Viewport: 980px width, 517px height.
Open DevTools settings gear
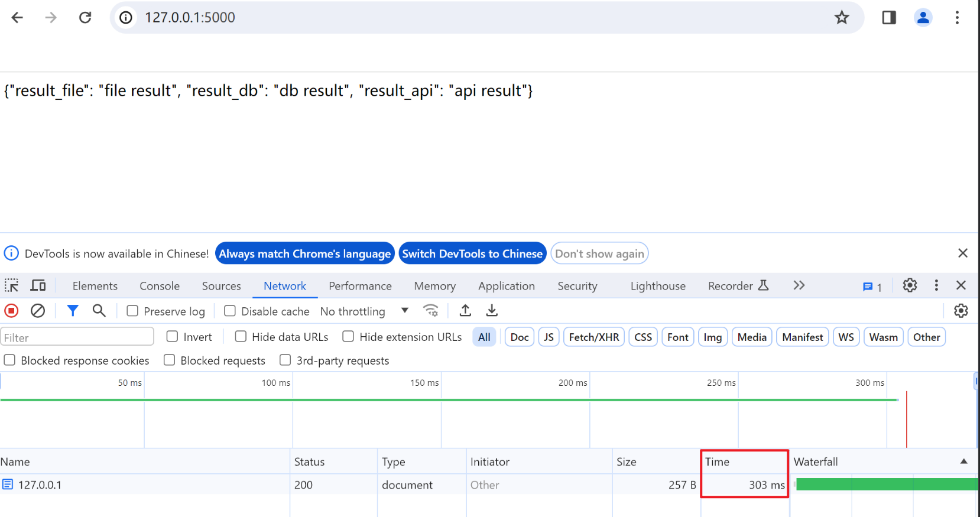(910, 285)
